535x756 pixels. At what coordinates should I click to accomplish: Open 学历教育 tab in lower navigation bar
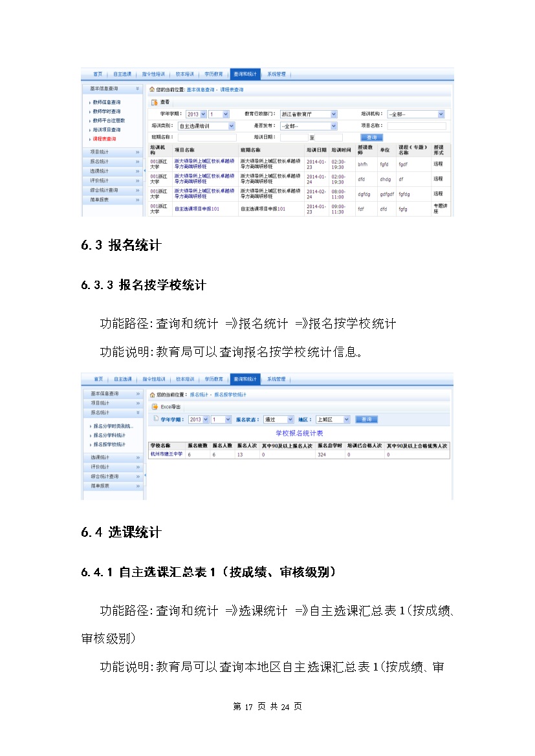pos(213,379)
